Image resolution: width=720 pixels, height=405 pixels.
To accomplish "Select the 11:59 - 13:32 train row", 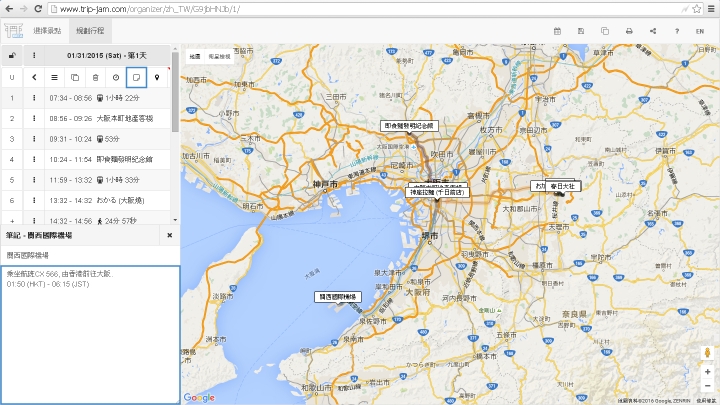I will [x=107, y=180].
